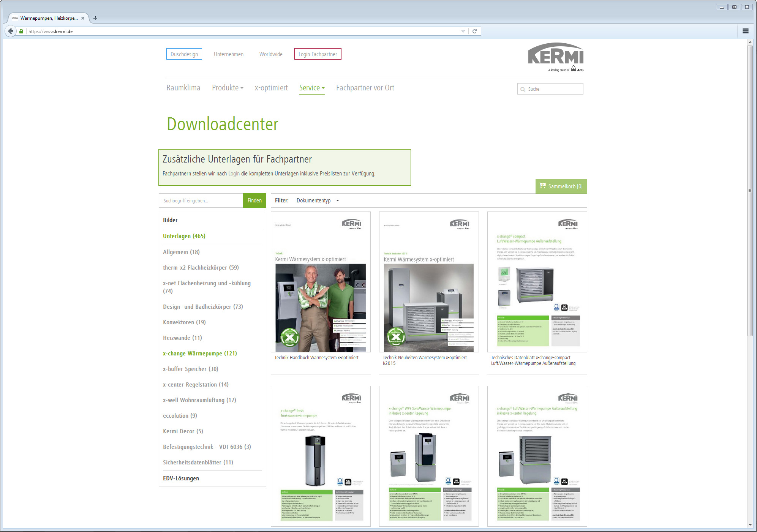757x532 pixels.
Task: Open the address bar history dropdown arrow
Action: 463,31
